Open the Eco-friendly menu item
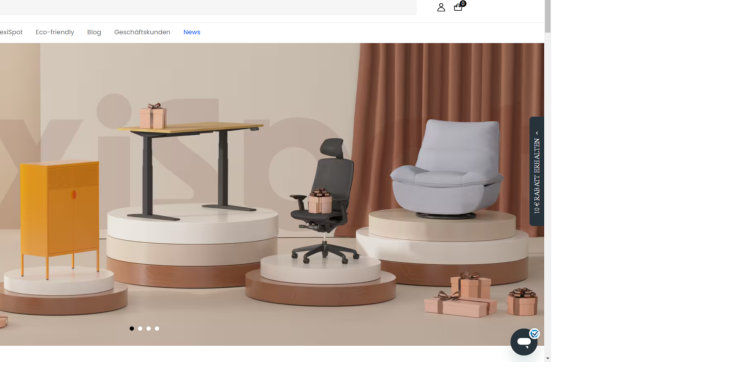 point(55,32)
